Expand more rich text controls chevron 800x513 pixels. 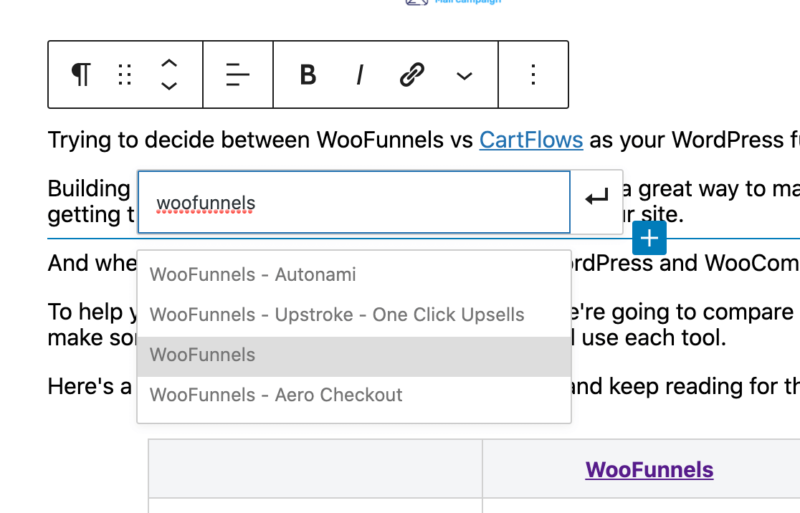click(x=464, y=76)
